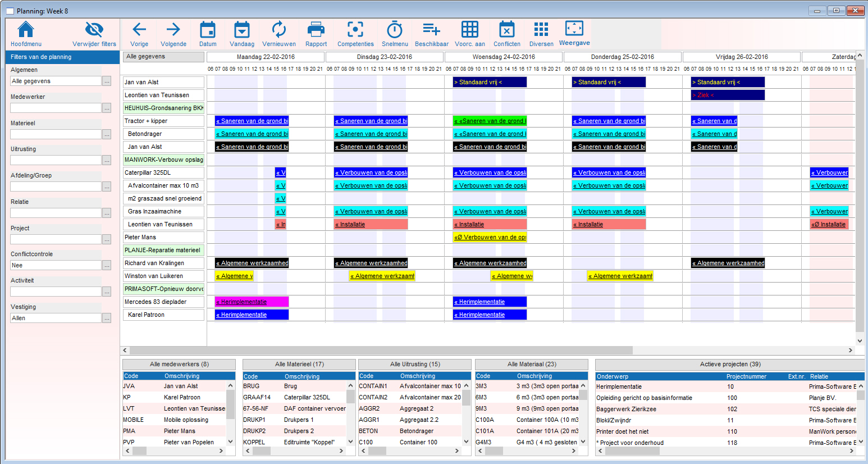The width and height of the screenshot is (868, 464).
Task: Open Algemeen filter browse button
Action: 107,81
